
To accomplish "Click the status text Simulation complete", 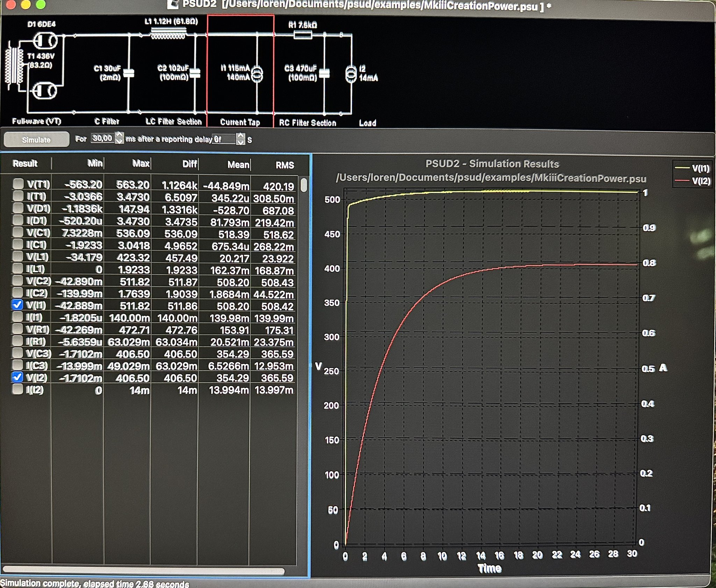I will pyautogui.click(x=95, y=583).
